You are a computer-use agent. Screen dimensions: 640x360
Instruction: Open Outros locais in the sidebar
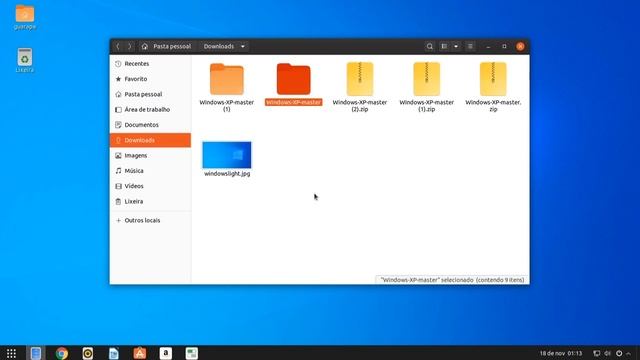point(150,220)
